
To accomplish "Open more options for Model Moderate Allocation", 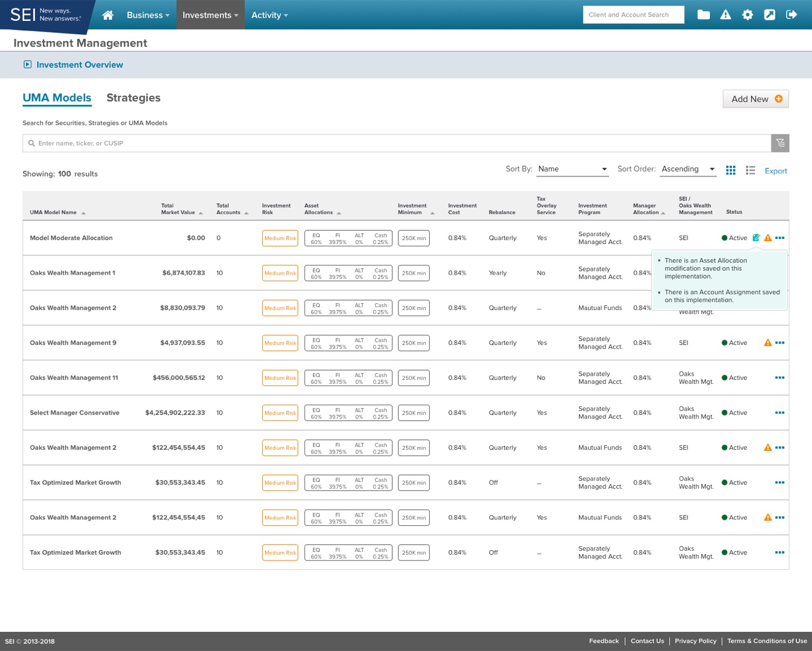I will coord(780,238).
